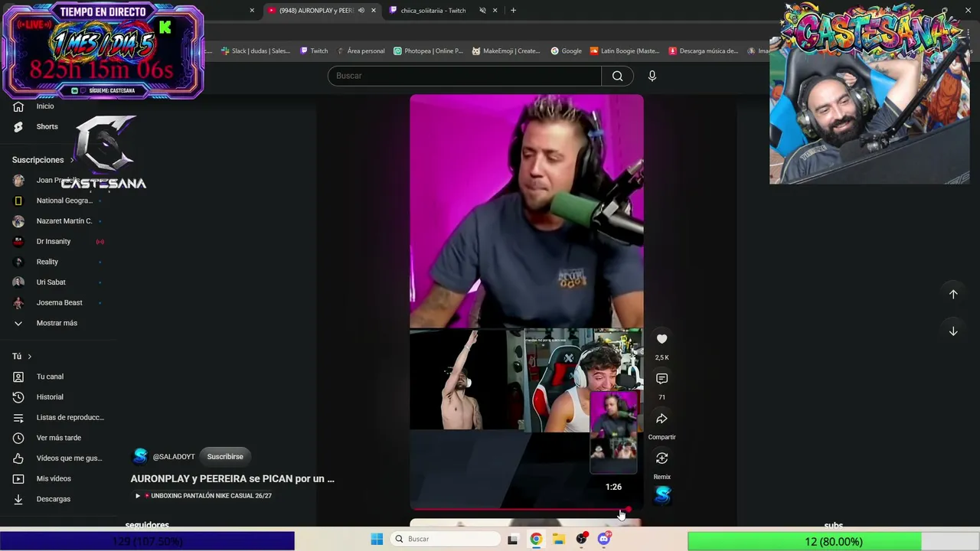Open Videos que me gustan list
The height and width of the screenshot is (551, 980).
pyautogui.click(x=58, y=458)
